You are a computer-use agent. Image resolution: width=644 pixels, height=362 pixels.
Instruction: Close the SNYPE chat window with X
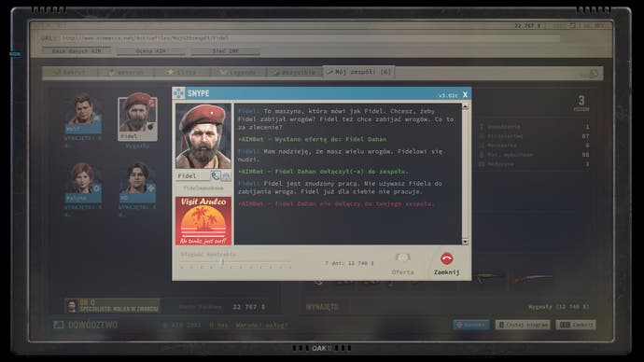point(465,94)
